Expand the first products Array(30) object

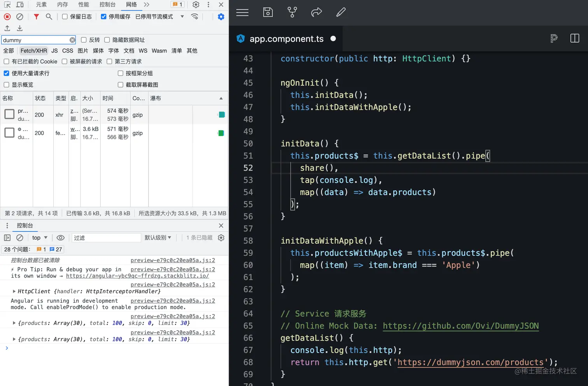[14, 323]
